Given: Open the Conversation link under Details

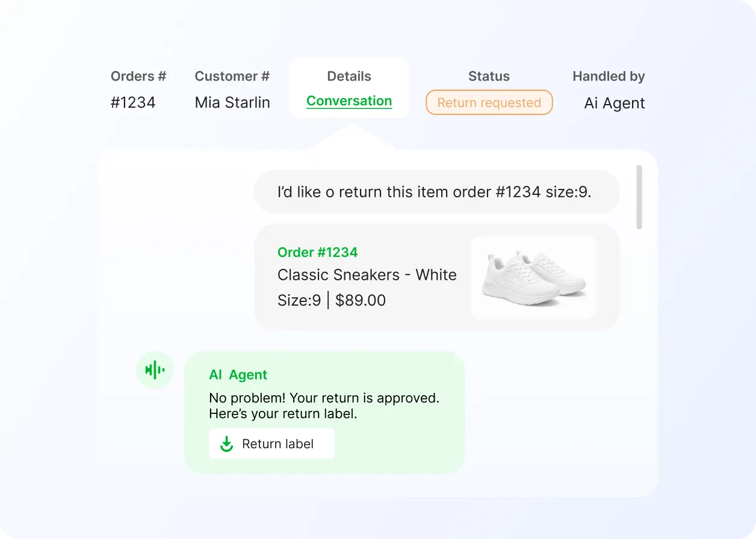Looking at the screenshot, I should 349,101.
